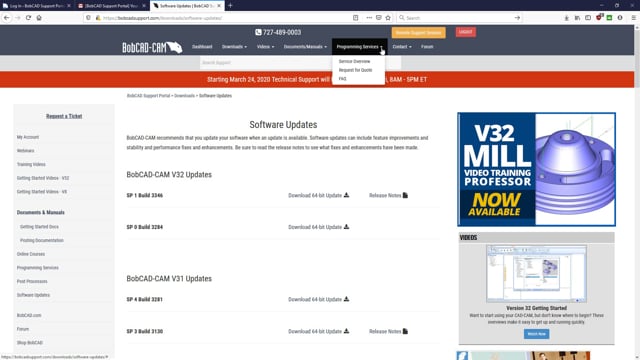The width and height of the screenshot is (640, 360).
Task: Expand the Videos nav dropdown
Action: [x=265, y=47]
